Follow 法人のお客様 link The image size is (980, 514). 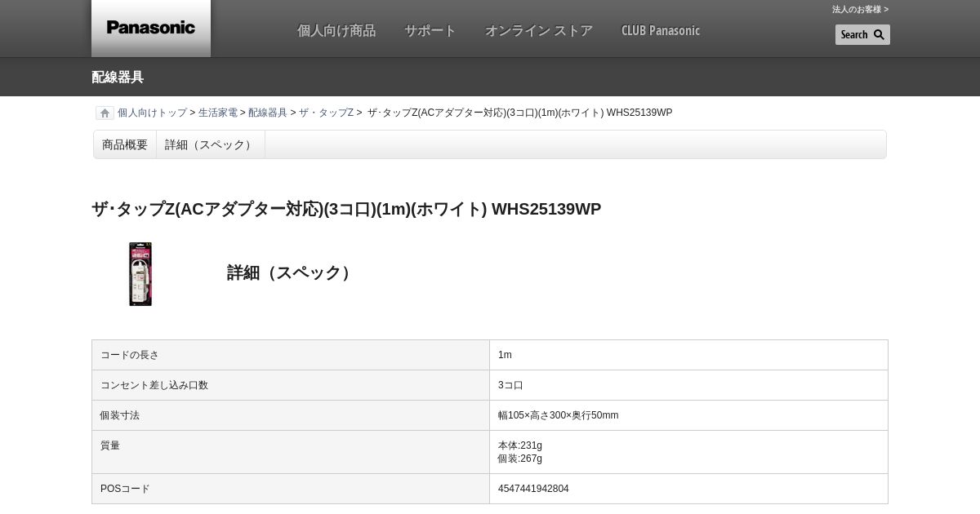(x=860, y=9)
